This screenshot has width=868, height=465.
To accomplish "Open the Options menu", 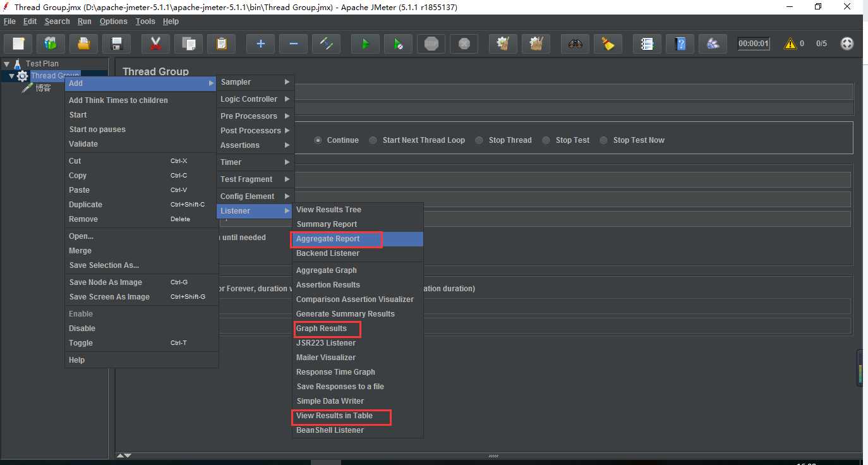I will (114, 21).
